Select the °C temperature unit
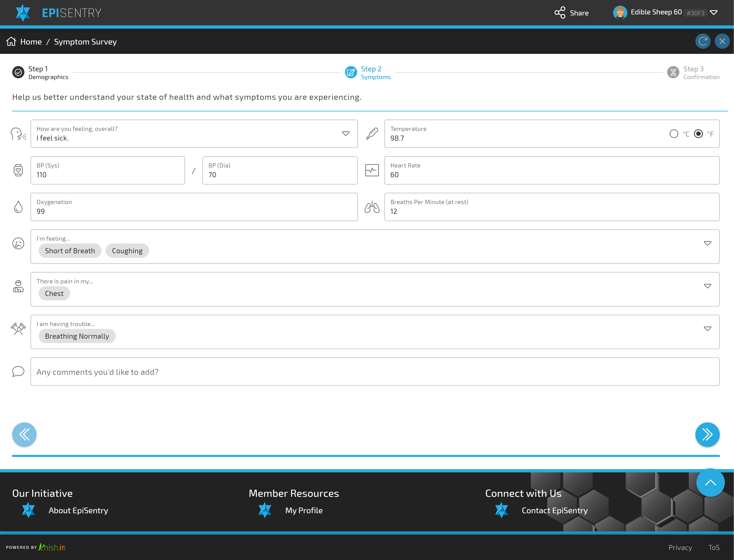The width and height of the screenshot is (734, 560). coord(674,134)
